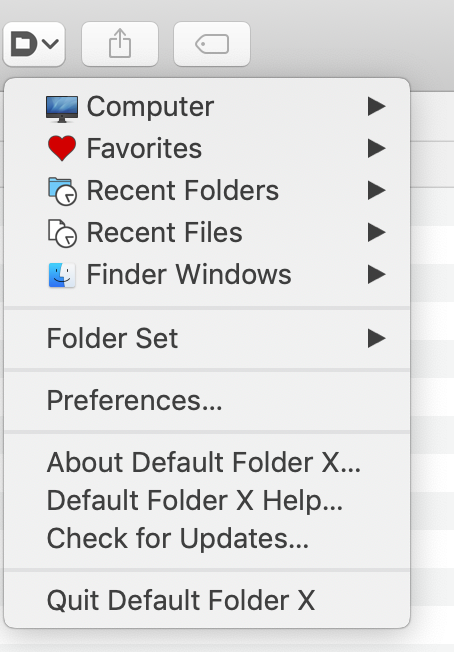Click the dropdown chevron beside the D icon
This screenshot has width=454, height=652.
tap(50, 44)
